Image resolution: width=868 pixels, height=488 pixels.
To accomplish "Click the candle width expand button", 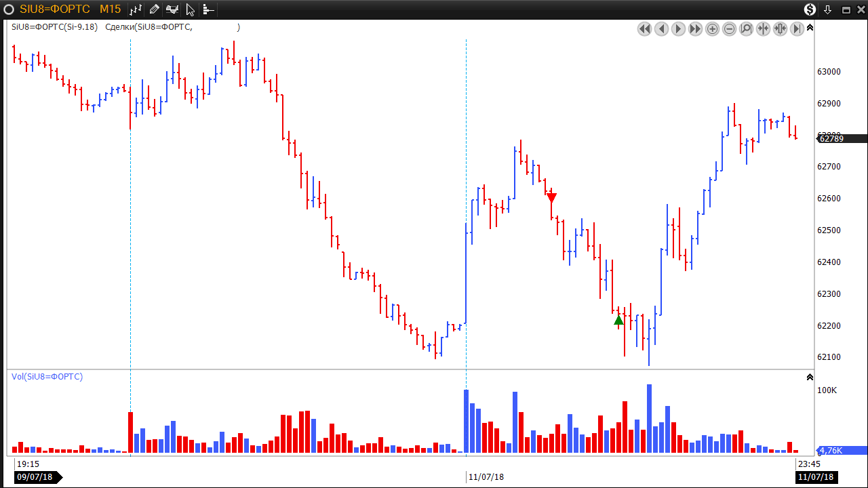I will pos(780,28).
